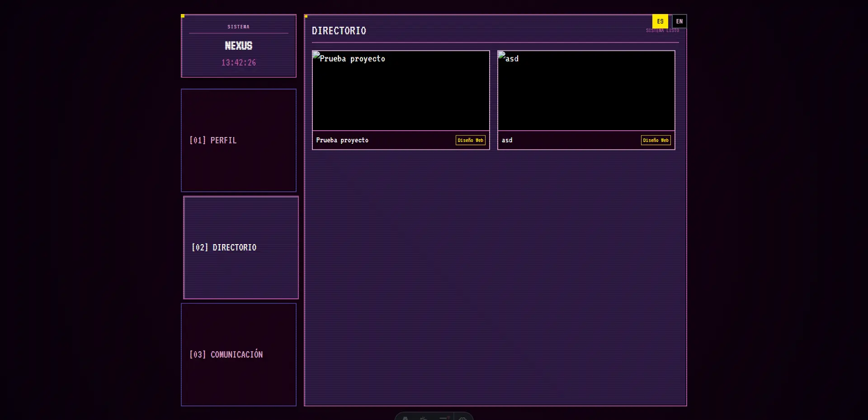Click the Diseño Web tag on asd card
This screenshot has height=420, width=868.
pos(656,140)
